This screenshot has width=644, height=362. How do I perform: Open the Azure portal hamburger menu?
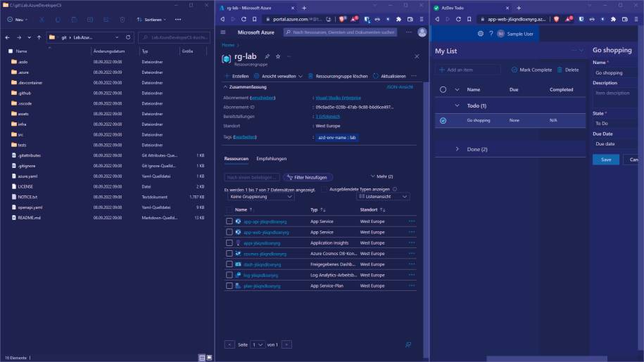tap(223, 32)
